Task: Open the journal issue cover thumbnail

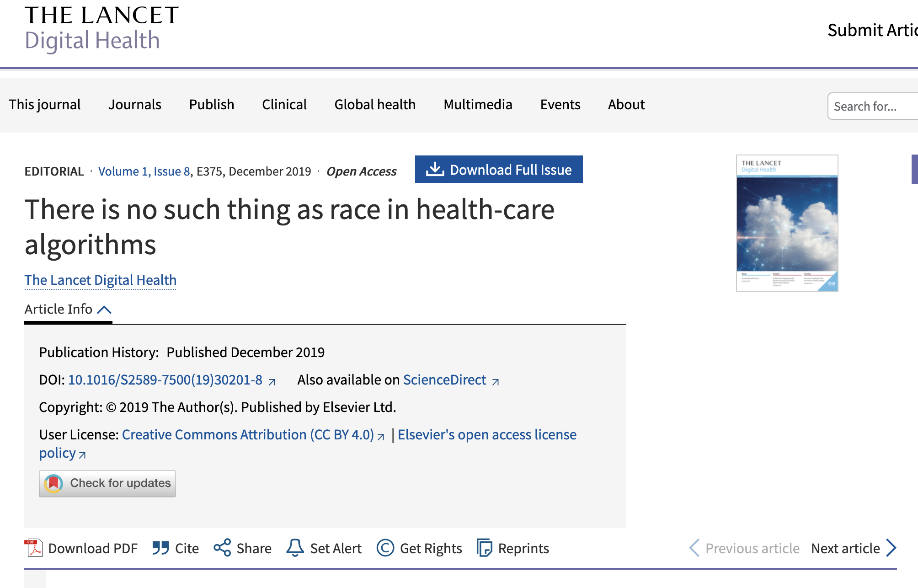Action: coord(787,223)
